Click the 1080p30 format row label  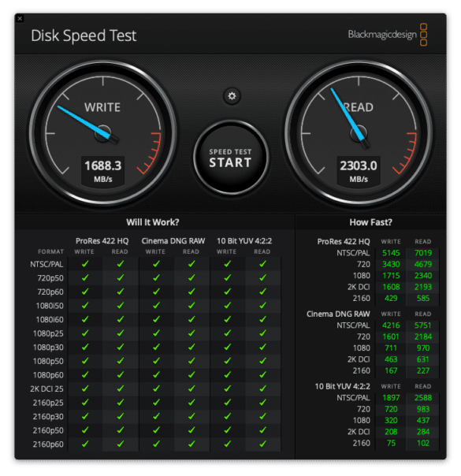coord(48,348)
